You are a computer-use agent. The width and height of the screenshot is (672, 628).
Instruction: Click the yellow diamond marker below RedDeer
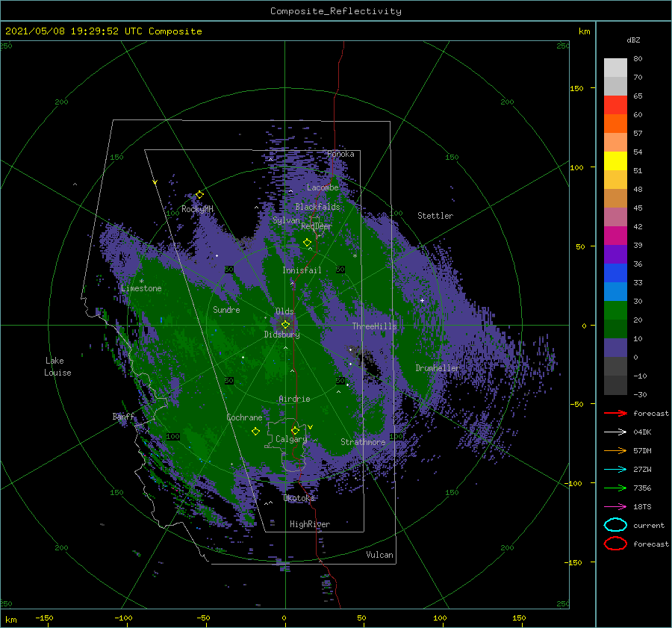click(307, 243)
